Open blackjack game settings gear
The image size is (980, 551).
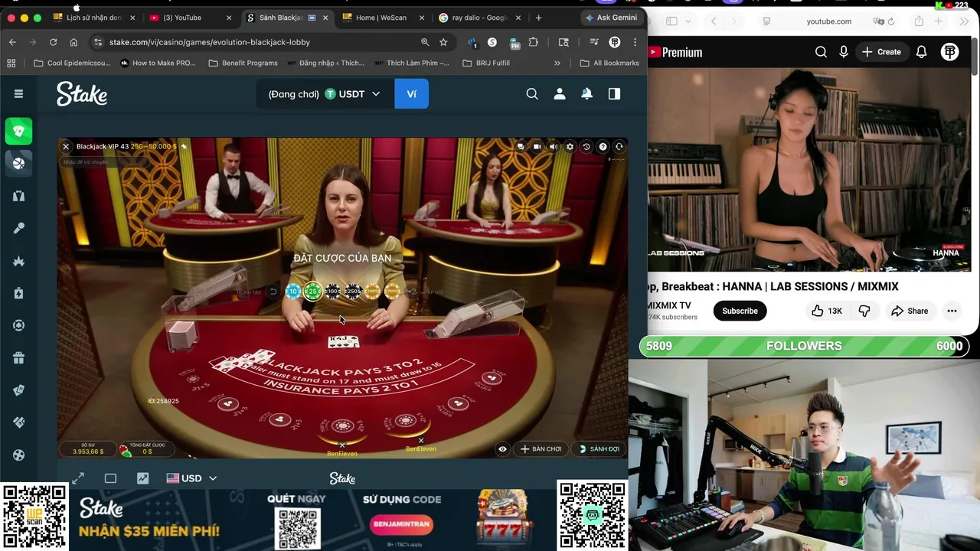[570, 146]
